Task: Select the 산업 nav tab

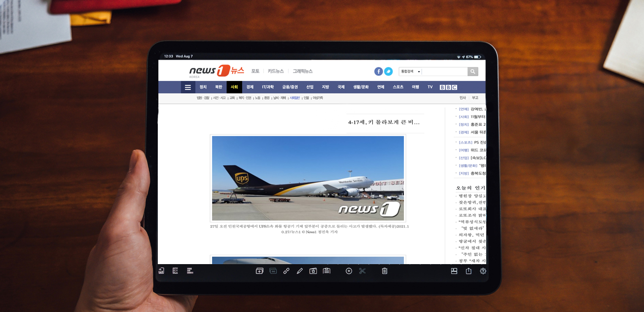Action: 310,87
